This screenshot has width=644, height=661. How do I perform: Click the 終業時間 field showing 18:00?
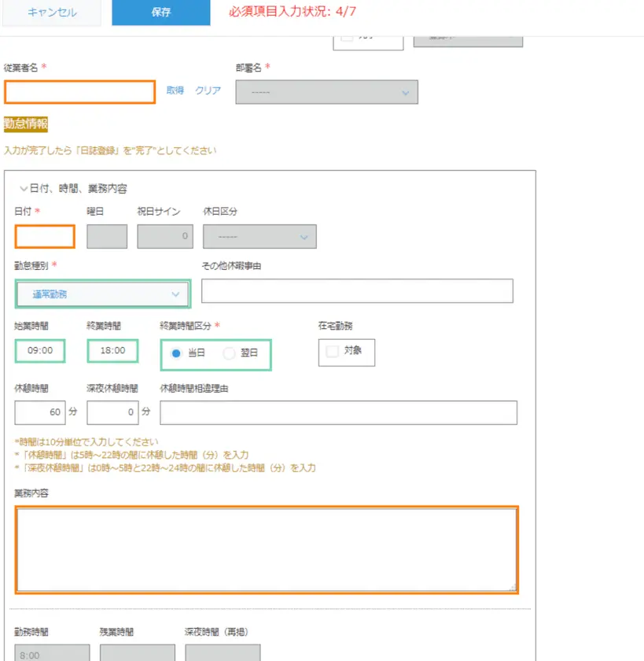[112, 351]
